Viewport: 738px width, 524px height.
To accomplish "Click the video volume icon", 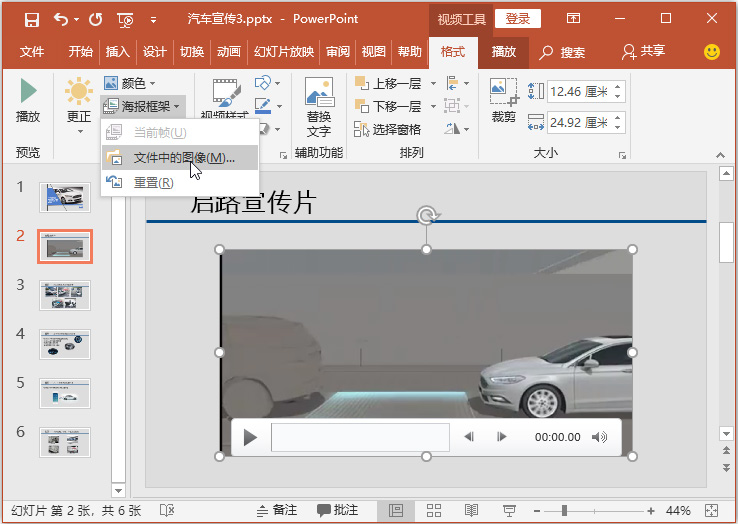I will coord(600,437).
